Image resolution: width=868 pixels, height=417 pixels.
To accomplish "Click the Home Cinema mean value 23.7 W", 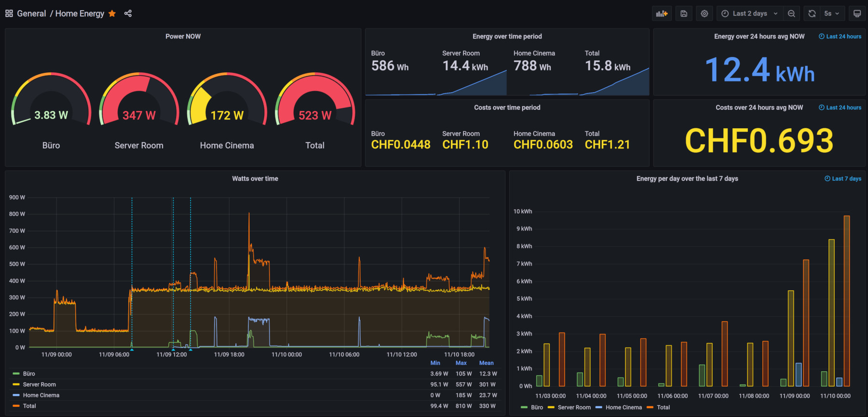I will (488, 395).
